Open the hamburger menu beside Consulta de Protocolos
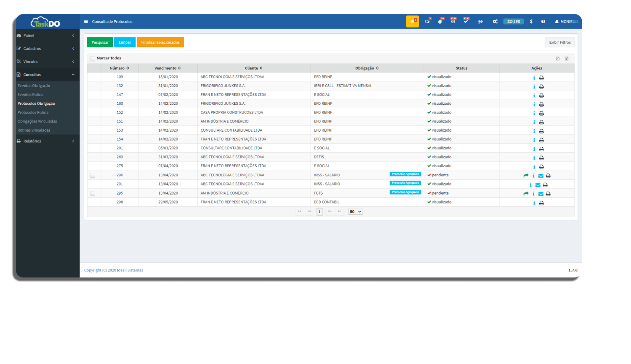631x364 pixels. click(x=86, y=22)
